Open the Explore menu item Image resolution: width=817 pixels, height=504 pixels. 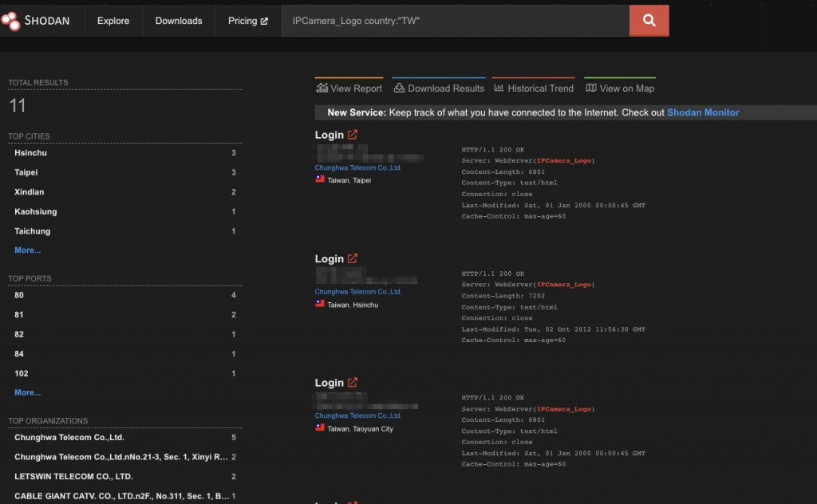pyautogui.click(x=113, y=21)
